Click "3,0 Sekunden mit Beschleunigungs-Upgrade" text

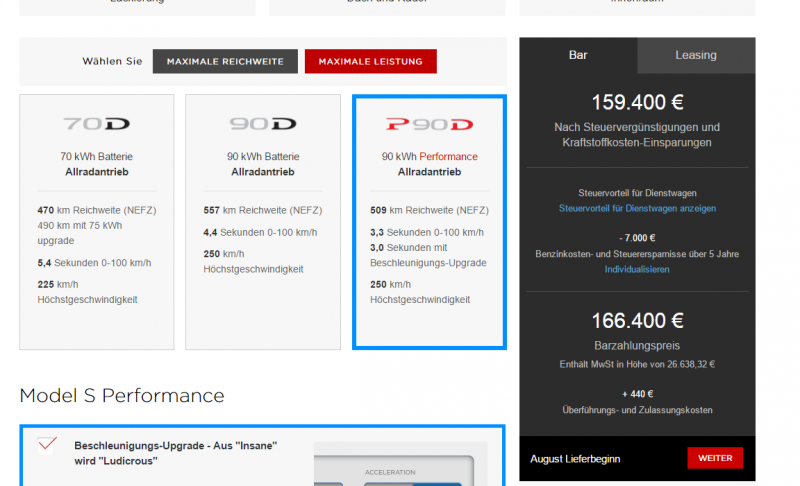[429, 255]
